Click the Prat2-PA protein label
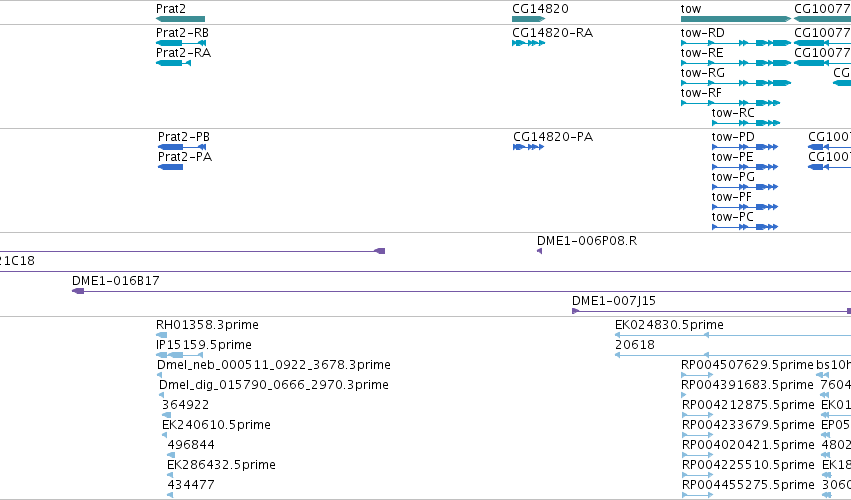Screen dimensions: 851x500 pyautogui.click(x=185, y=157)
